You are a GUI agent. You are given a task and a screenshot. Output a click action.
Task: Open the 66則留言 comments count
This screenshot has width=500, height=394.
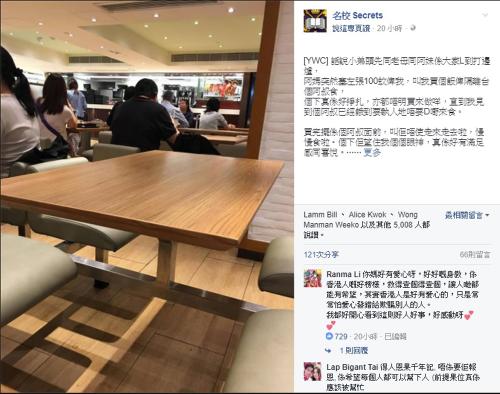click(x=475, y=255)
